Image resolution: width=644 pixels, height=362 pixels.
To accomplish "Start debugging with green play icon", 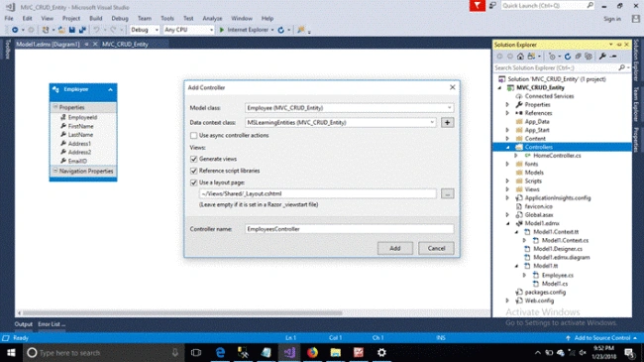I will [222, 30].
